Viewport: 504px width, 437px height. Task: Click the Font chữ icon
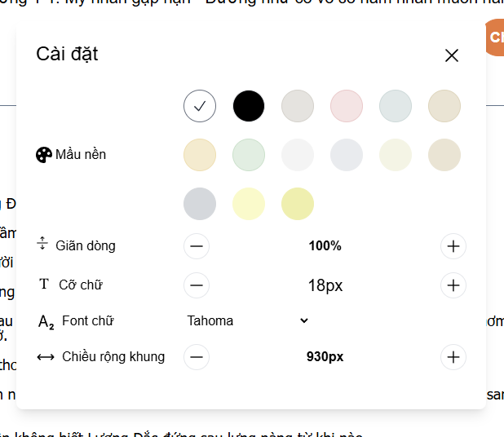[46, 322]
